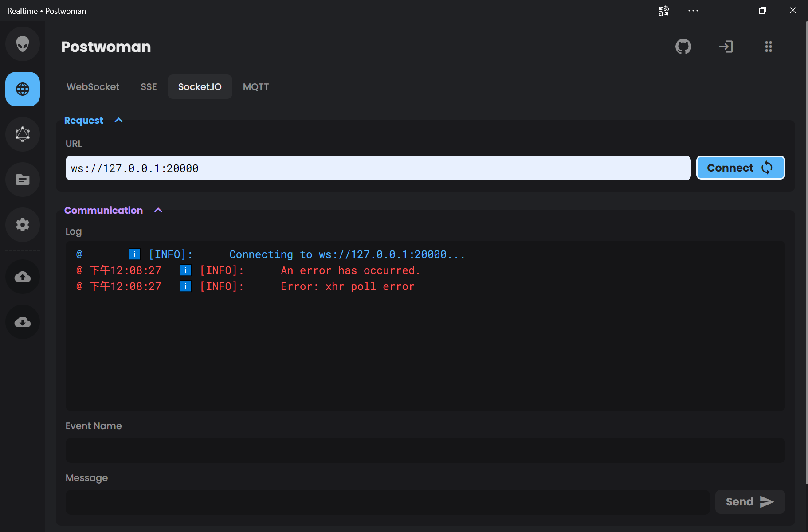This screenshot has height=532, width=808.
Task: Collapse the Communication section chevron
Action: pos(158,211)
